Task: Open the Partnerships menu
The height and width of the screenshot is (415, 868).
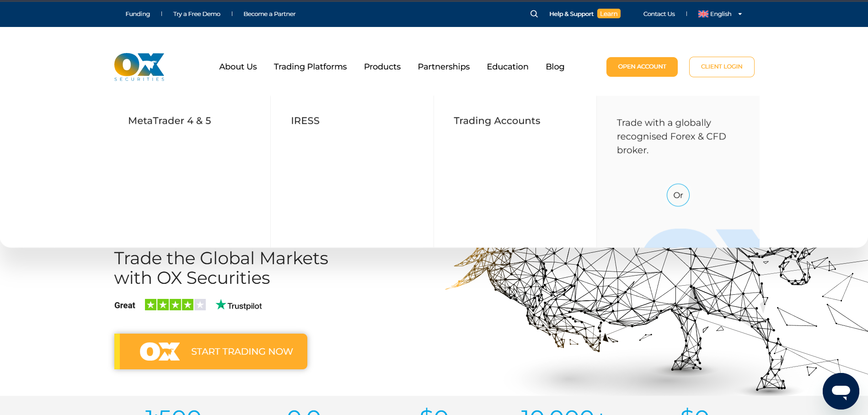Action: tap(444, 67)
